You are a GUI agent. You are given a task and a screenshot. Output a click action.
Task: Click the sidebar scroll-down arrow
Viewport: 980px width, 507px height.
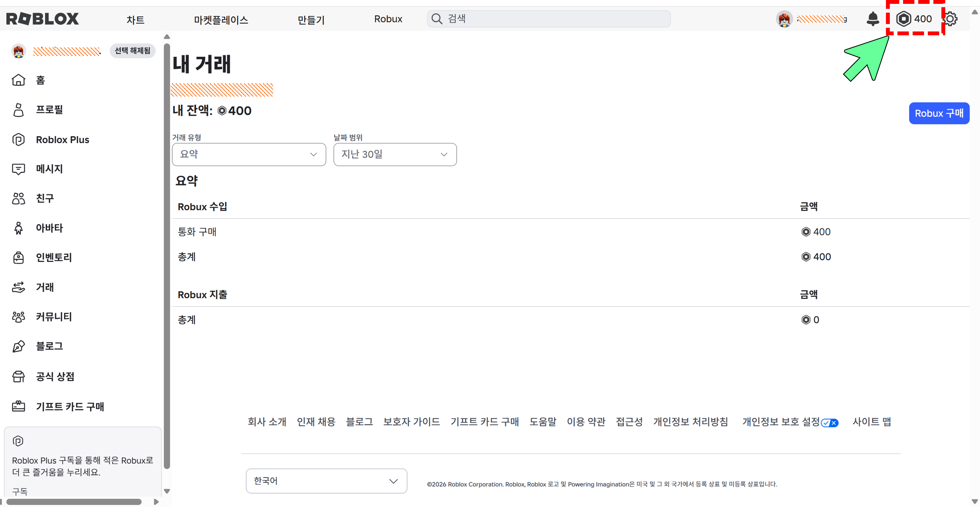point(167,491)
